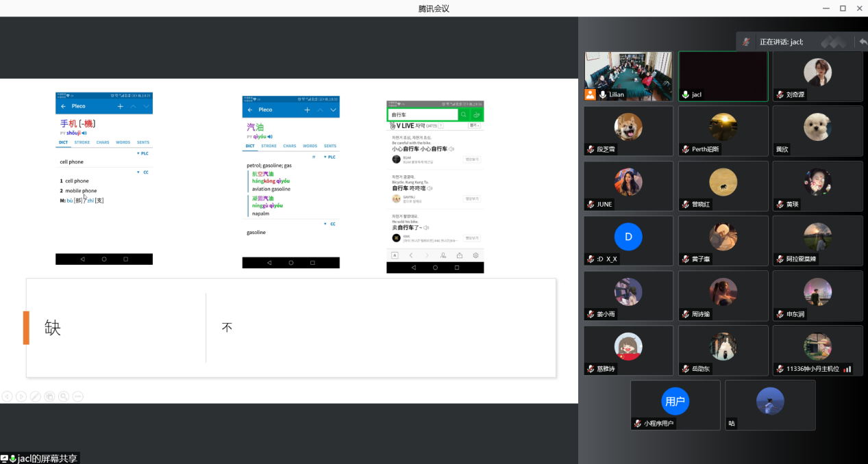
Task: Click the next slide arrow in slideshow controls
Action: click(x=21, y=396)
